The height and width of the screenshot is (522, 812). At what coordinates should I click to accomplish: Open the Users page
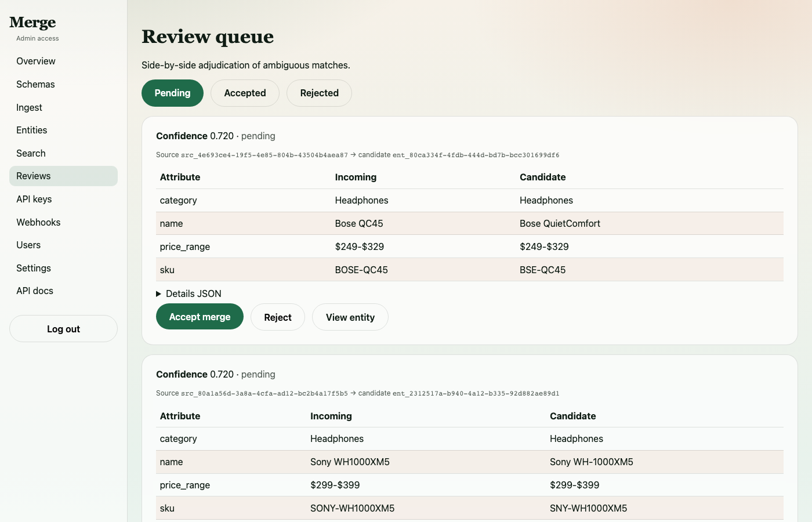pos(63,245)
